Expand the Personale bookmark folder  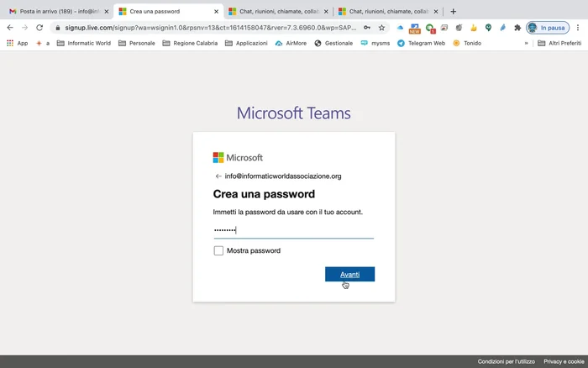click(136, 43)
